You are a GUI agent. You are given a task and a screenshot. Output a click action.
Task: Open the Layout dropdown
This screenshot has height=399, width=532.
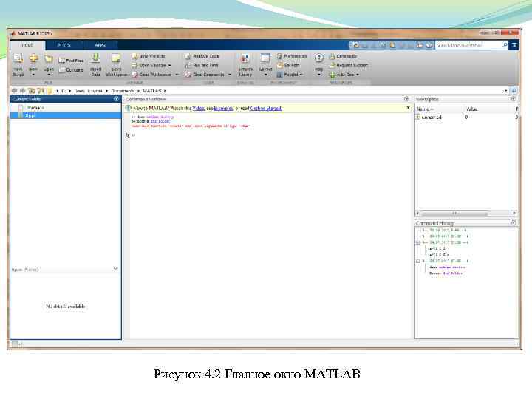[x=265, y=64]
